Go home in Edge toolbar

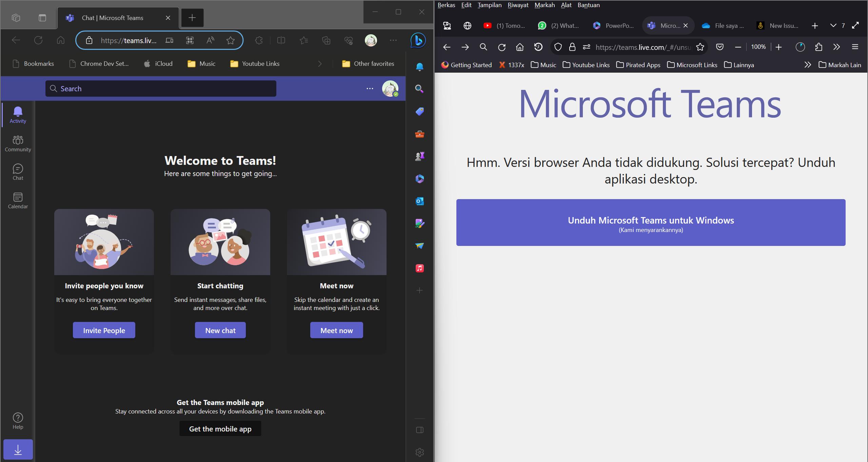pyautogui.click(x=61, y=40)
